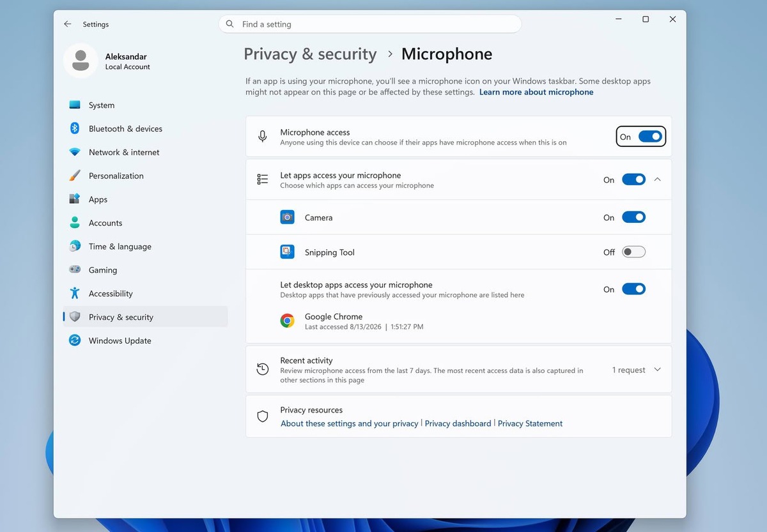The height and width of the screenshot is (532, 767).
Task: Toggle Let apps access your microphone
Action: [634, 179]
